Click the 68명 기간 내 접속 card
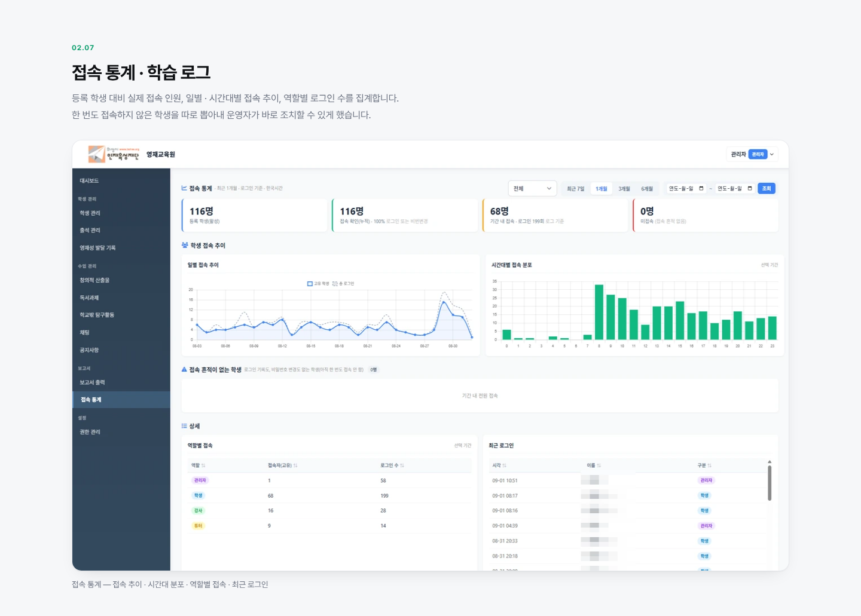 [x=555, y=215]
